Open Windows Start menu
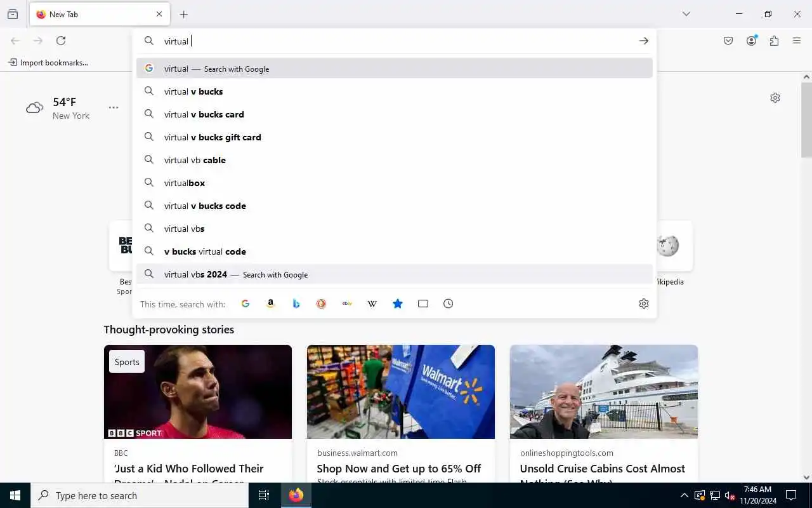 [15, 495]
